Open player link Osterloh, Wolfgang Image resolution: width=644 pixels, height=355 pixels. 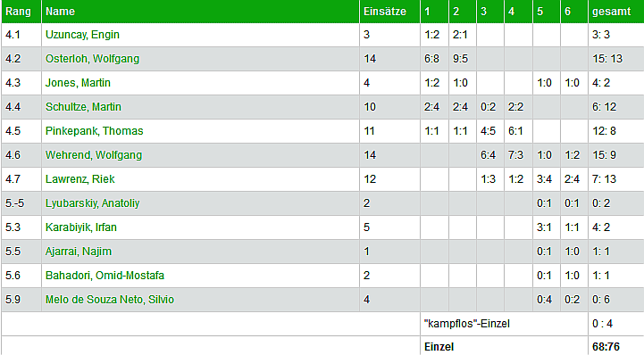(x=92, y=59)
